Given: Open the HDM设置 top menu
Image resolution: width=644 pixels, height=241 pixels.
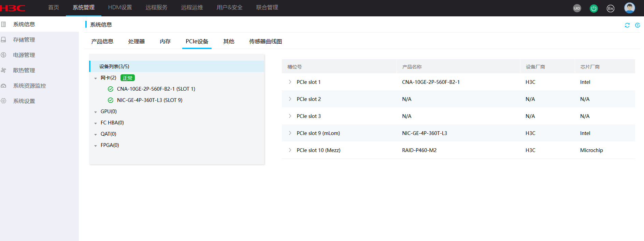Looking at the screenshot, I should pyautogui.click(x=120, y=7).
